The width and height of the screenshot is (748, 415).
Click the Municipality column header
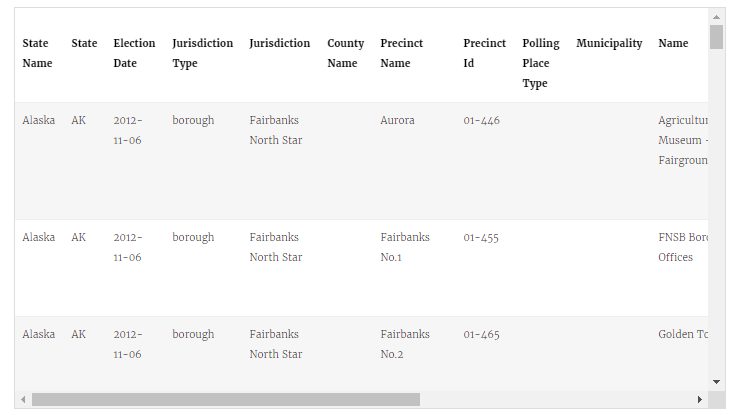click(609, 43)
